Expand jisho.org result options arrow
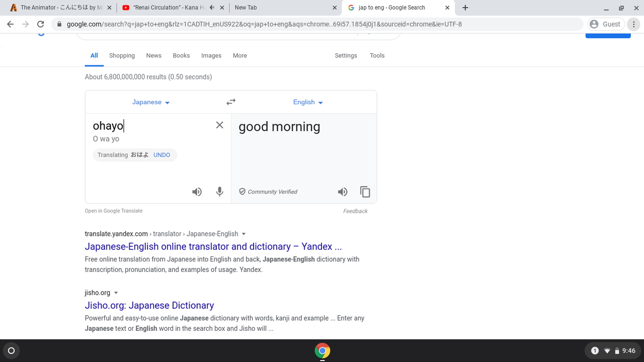The width and height of the screenshot is (644, 362). 116,293
